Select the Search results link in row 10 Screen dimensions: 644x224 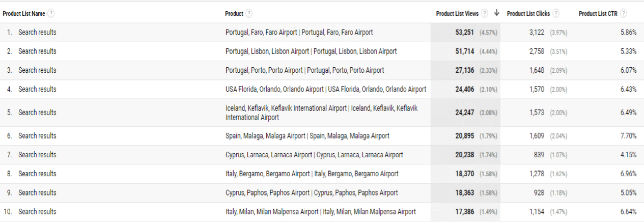coord(37,212)
